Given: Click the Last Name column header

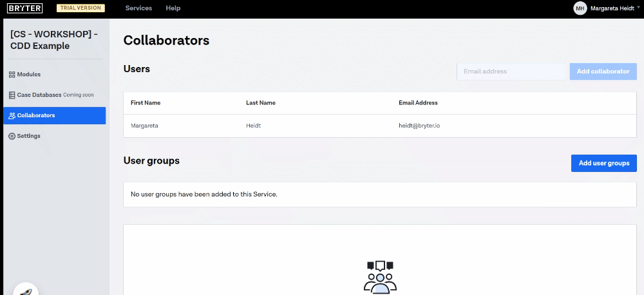Looking at the screenshot, I should coord(261,102).
